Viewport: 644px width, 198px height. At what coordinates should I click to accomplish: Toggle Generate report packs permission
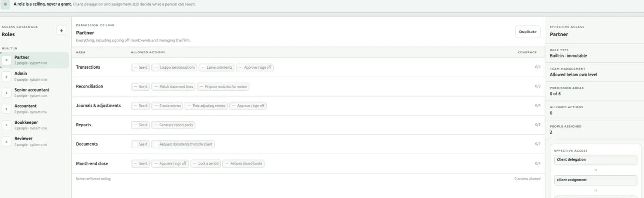(174, 125)
